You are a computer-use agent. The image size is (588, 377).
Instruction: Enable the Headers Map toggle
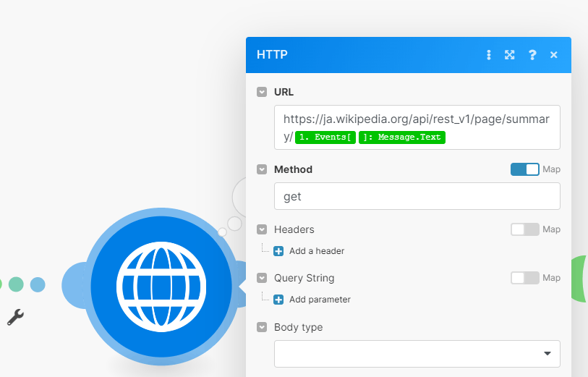[x=524, y=229]
